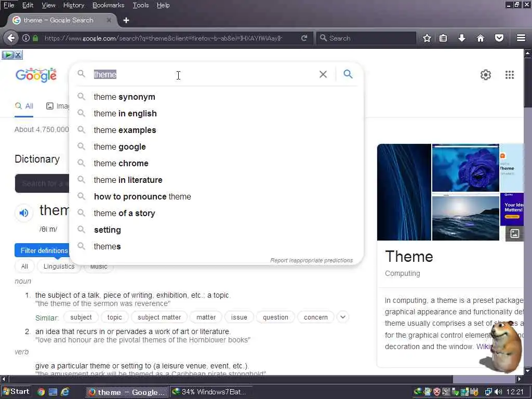Screen dimensions: 532x399
Task: Click the similar word question chip
Action: [275, 317]
